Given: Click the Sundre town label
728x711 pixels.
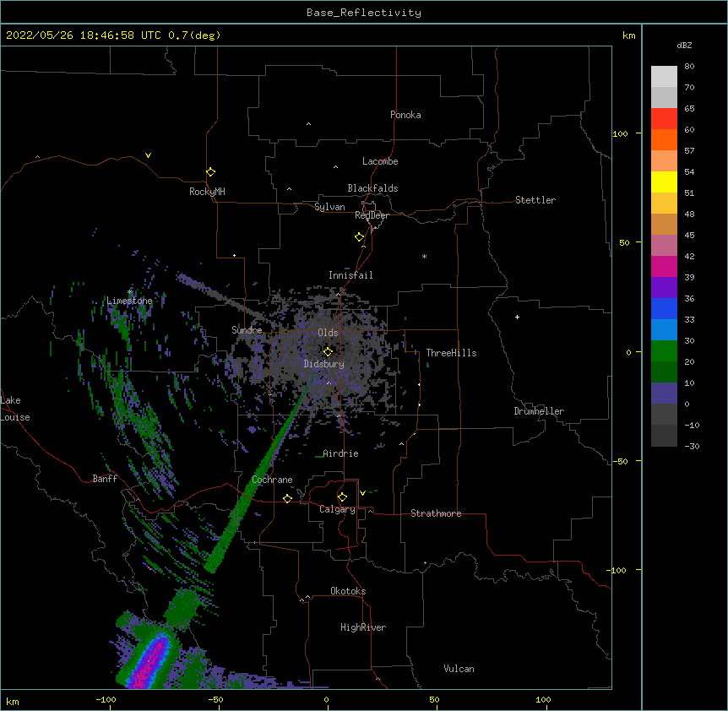Looking at the screenshot, I should (x=247, y=330).
